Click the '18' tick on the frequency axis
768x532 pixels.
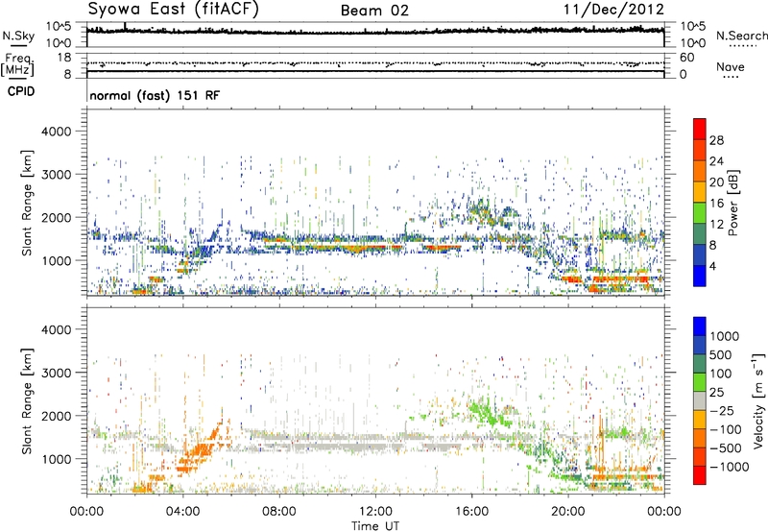point(64,58)
